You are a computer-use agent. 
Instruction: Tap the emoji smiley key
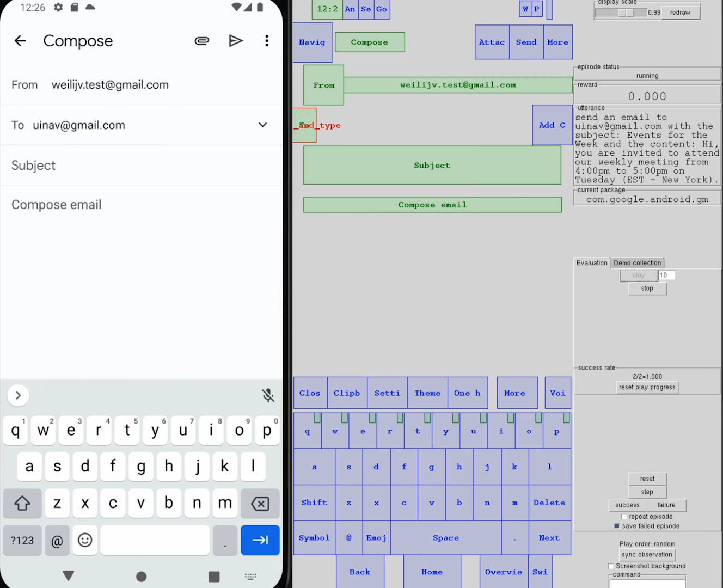click(85, 540)
